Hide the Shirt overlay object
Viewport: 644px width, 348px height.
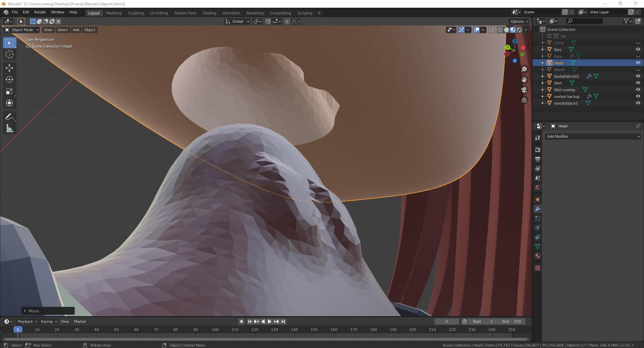[638, 90]
